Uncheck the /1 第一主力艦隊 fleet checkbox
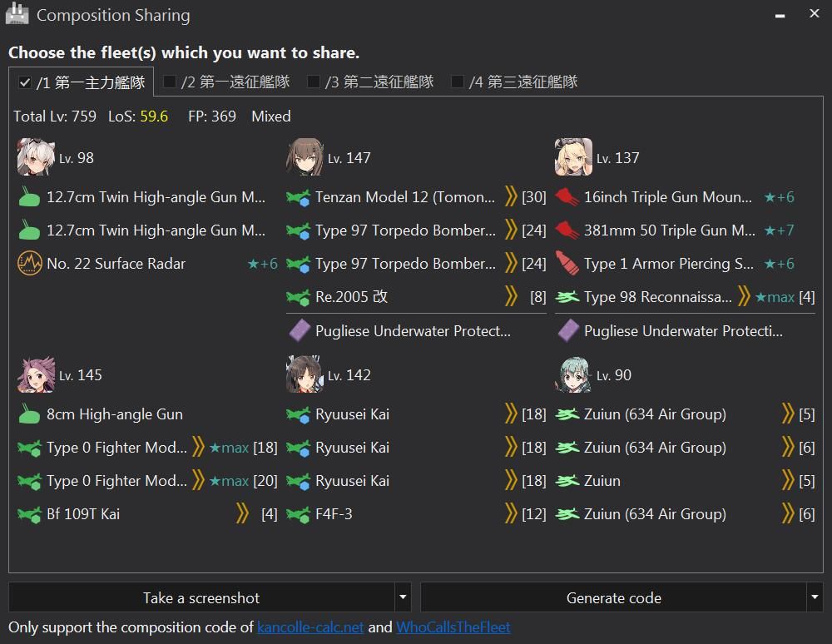Image resolution: width=832 pixels, height=644 pixels. (x=24, y=82)
